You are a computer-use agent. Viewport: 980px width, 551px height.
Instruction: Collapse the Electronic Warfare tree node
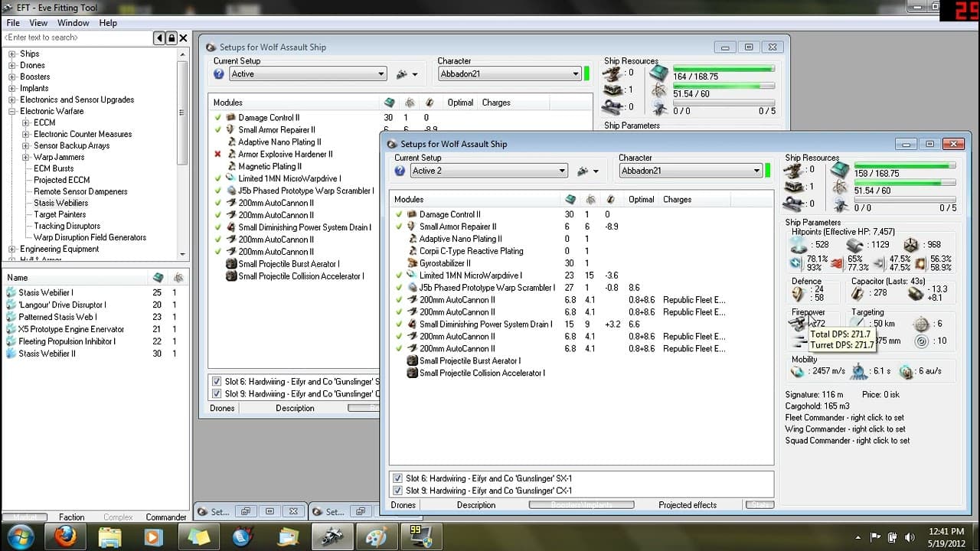click(12, 111)
